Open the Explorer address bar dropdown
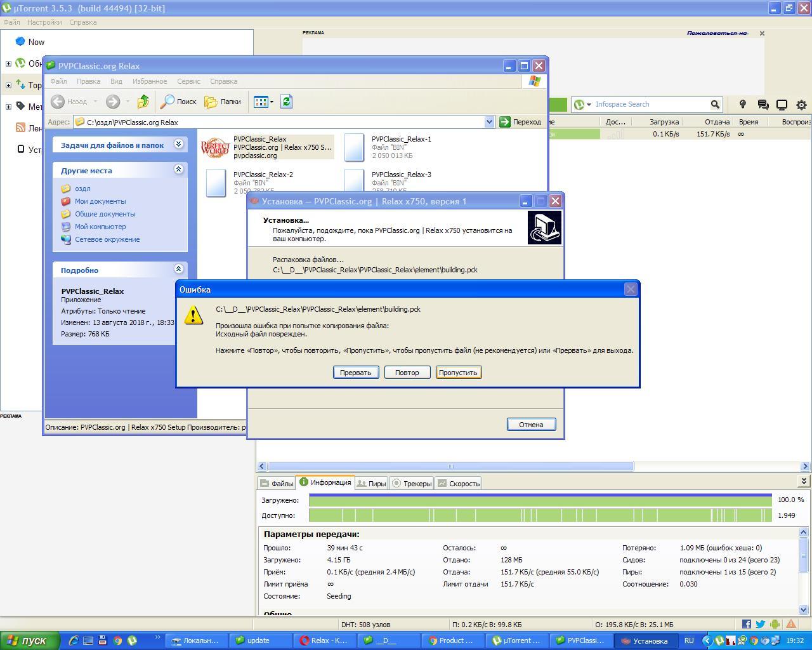 pos(489,122)
